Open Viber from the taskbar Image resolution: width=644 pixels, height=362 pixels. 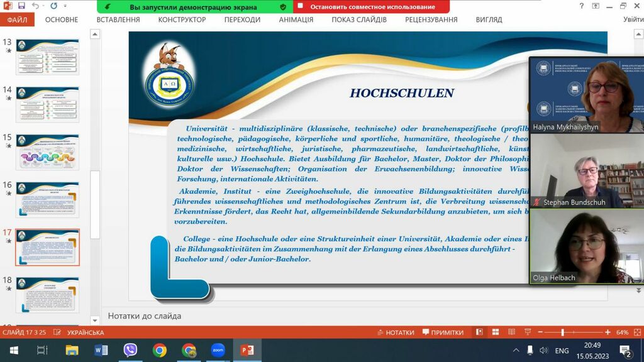130,350
